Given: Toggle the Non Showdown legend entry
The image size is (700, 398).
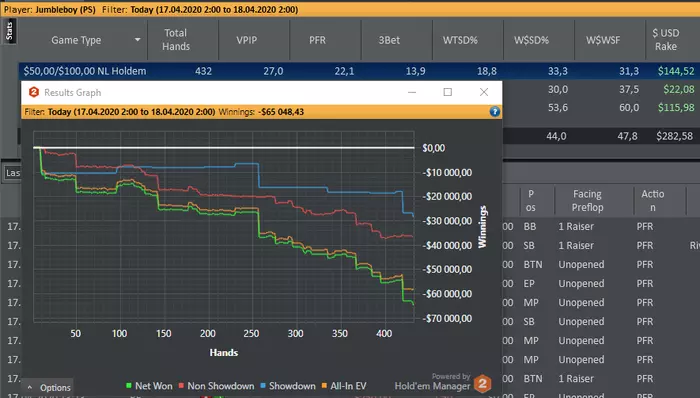Looking at the screenshot, I should click(x=217, y=386).
